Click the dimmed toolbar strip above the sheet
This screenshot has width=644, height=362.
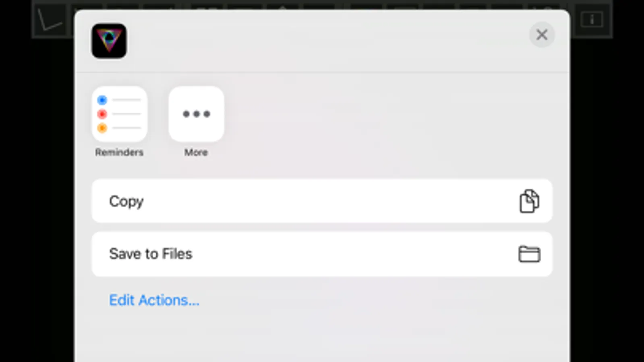[322, 5]
